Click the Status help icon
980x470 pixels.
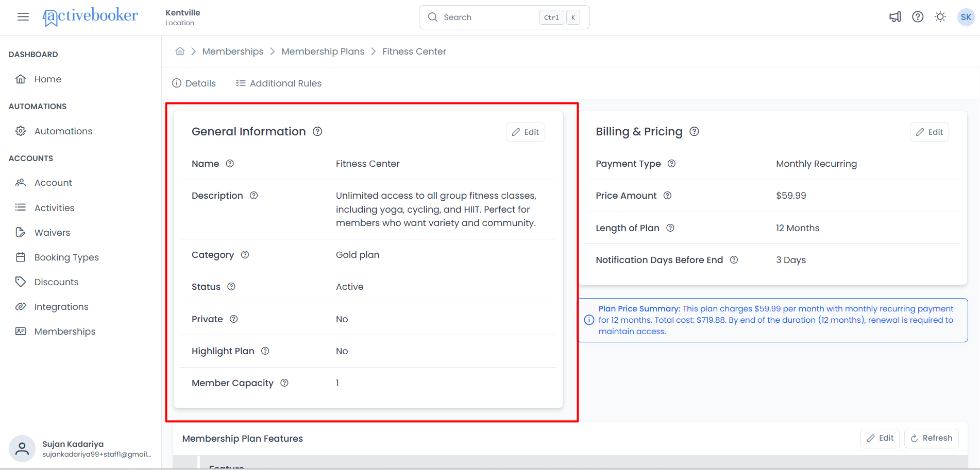coord(231,287)
